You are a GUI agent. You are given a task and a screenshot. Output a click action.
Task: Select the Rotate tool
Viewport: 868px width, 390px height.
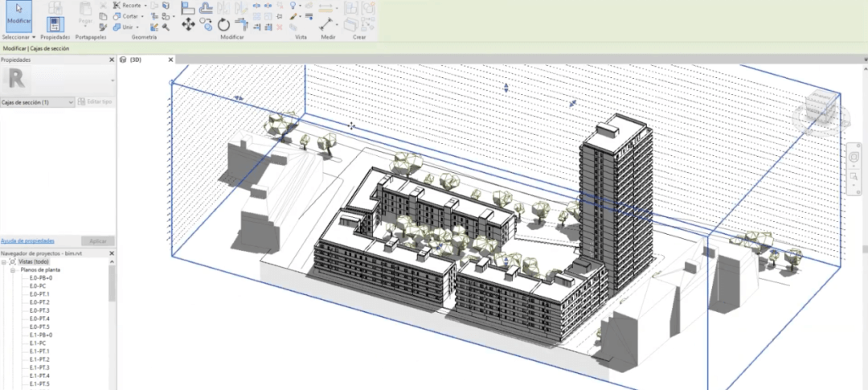pyautogui.click(x=224, y=26)
